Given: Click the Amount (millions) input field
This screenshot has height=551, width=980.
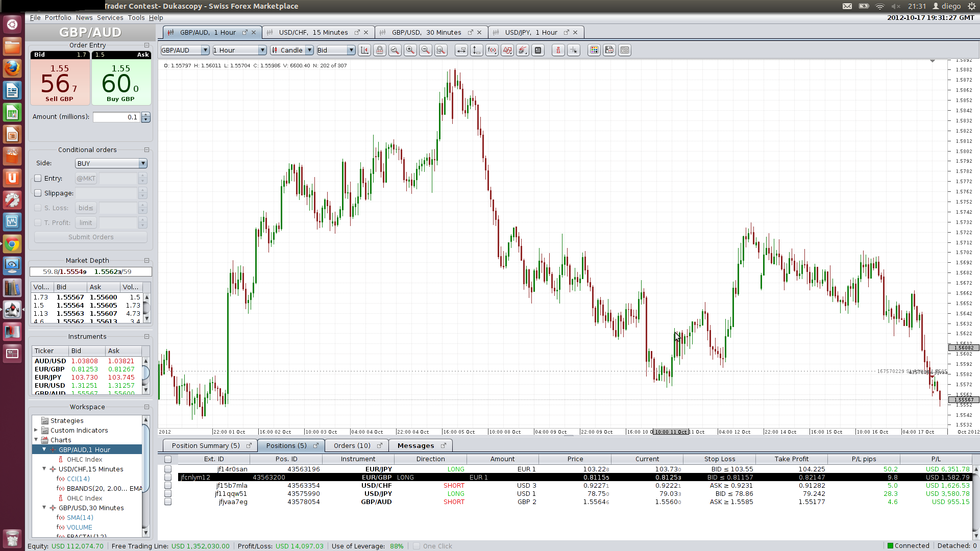Looking at the screenshot, I should pyautogui.click(x=116, y=117).
